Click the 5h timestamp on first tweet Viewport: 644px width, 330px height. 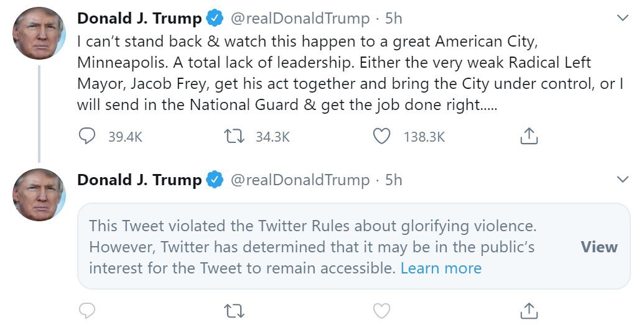click(x=394, y=19)
